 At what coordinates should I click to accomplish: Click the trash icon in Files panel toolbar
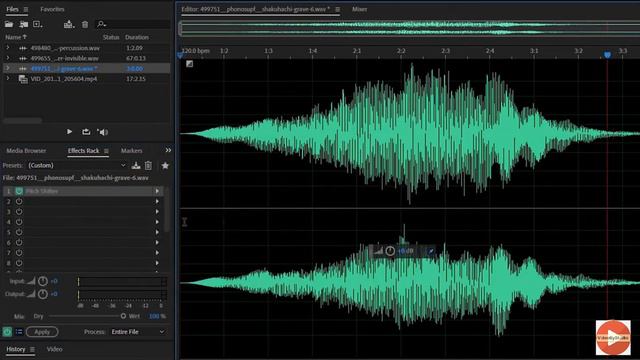coord(85,24)
